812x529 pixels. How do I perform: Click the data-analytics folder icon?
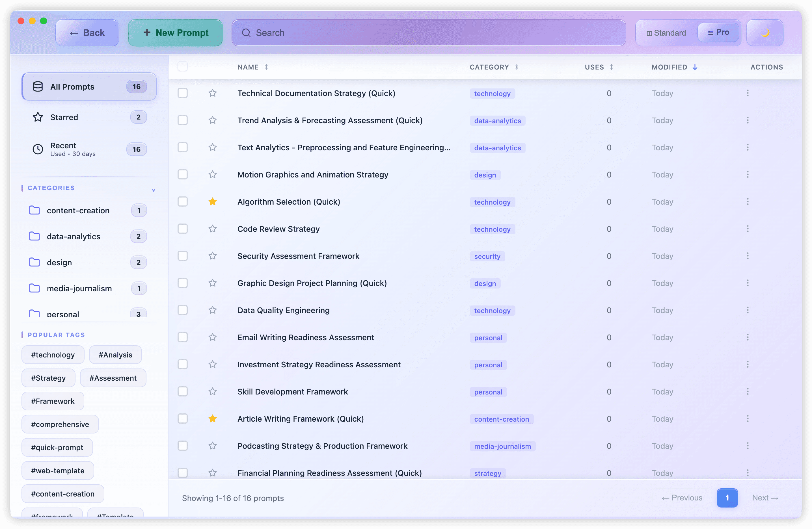pyautogui.click(x=34, y=236)
